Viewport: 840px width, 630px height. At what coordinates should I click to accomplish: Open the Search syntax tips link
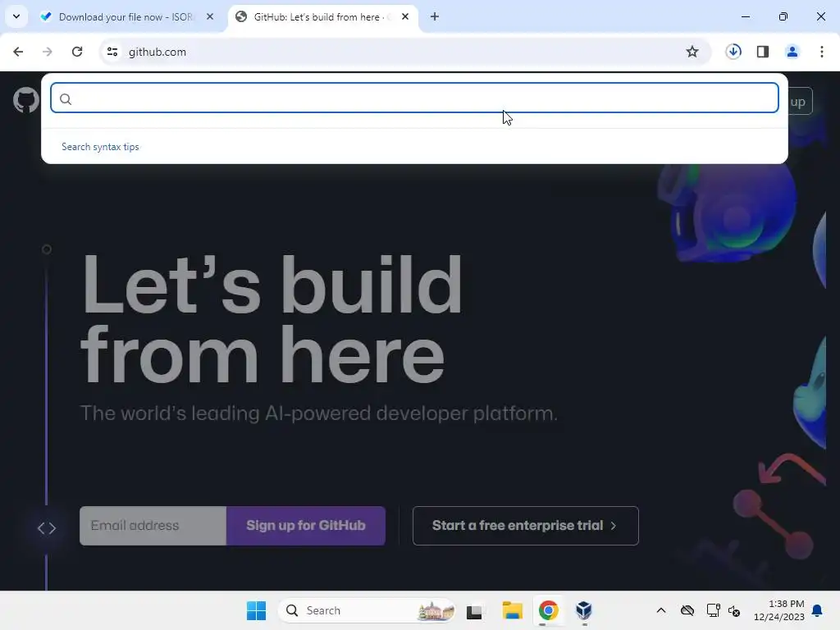click(100, 147)
